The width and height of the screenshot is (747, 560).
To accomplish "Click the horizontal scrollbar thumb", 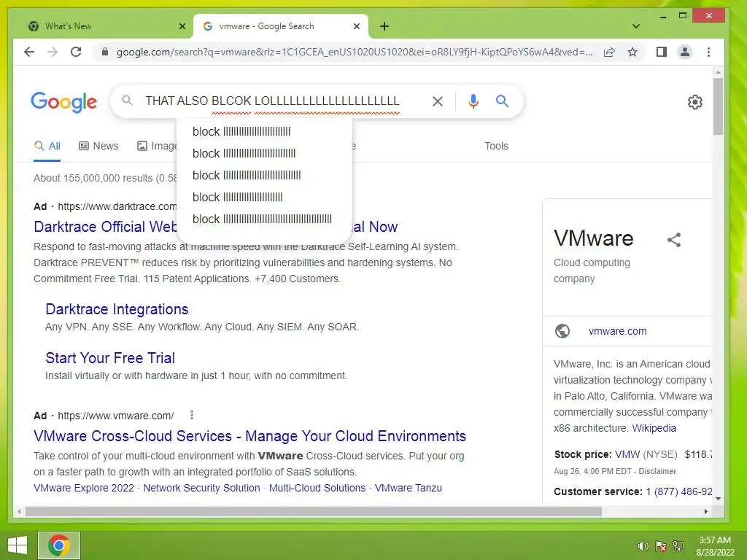I will click(314, 511).
